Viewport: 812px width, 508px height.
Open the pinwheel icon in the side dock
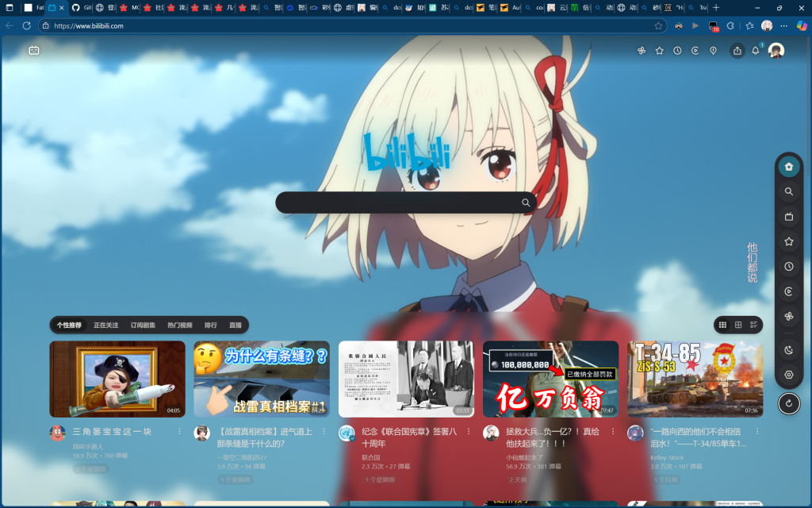[x=789, y=316]
